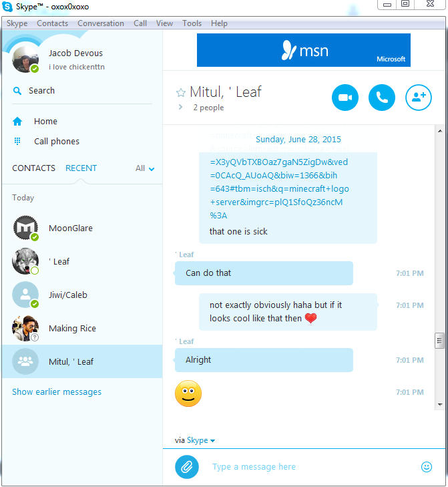Screen dimensions: 448x487
Task: Open the via Skype dropdown
Action: click(x=200, y=440)
